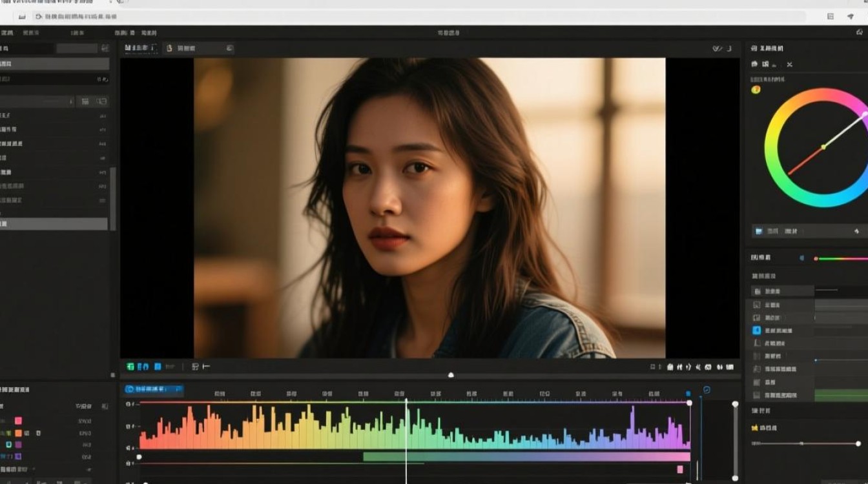Click the green icon below the preview's left corner
The width and height of the screenshot is (868, 484).
click(x=130, y=367)
